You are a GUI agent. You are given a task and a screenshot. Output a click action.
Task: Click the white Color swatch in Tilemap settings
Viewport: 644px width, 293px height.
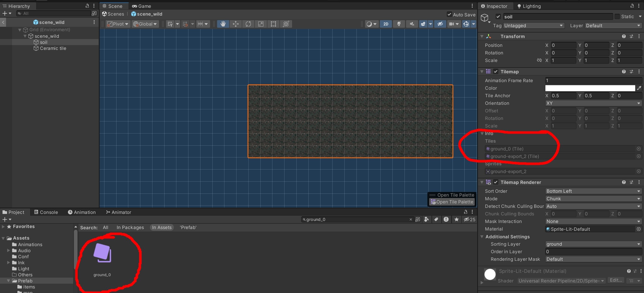point(590,88)
